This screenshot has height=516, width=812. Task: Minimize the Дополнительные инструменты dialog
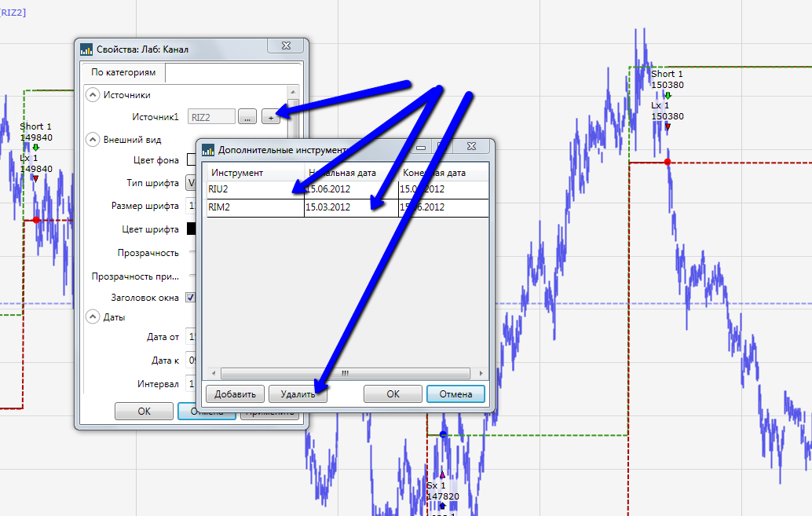421,147
